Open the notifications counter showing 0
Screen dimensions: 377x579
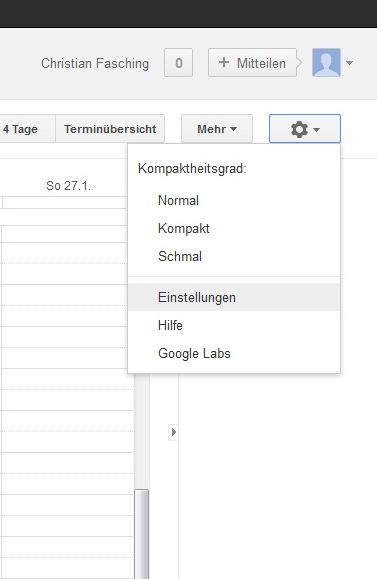178,63
